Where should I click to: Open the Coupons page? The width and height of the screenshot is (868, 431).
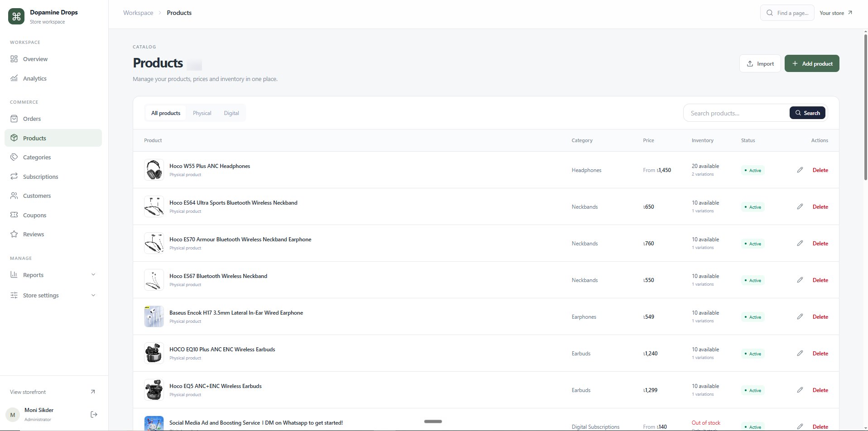tap(53, 215)
